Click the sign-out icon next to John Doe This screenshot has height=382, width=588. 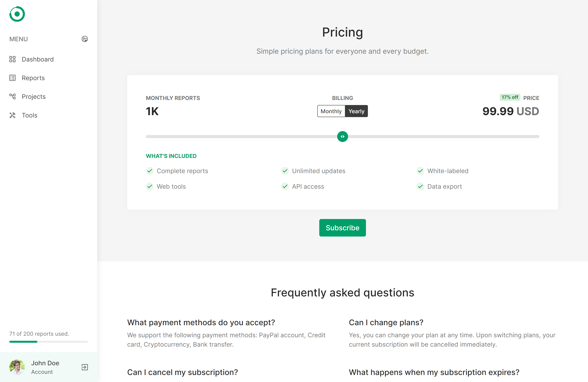pyautogui.click(x=85, y=367)
